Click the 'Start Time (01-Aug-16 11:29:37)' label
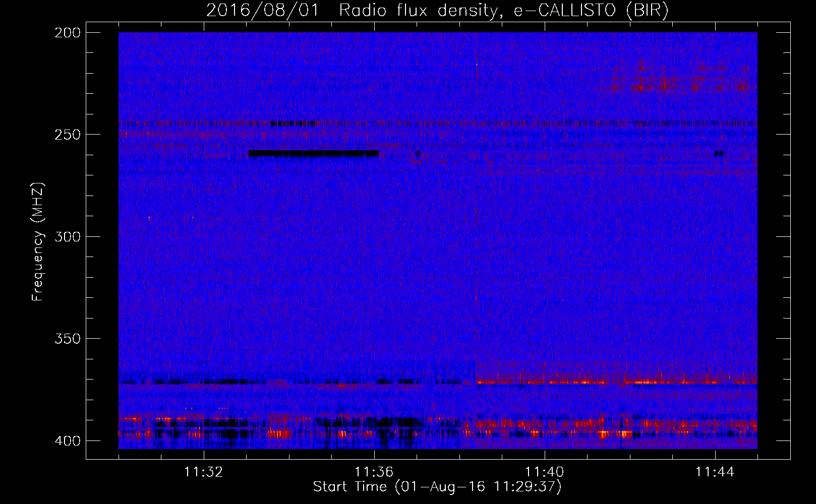 [x=437, y=487]
